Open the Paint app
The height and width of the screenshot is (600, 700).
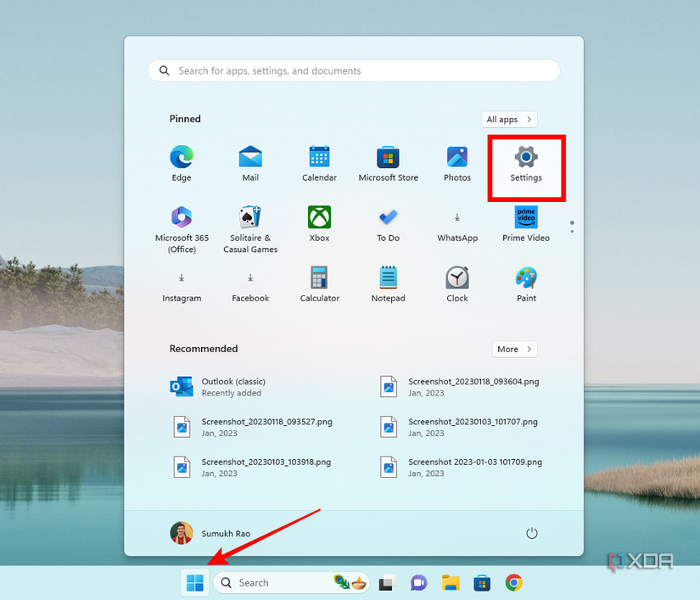526,283
